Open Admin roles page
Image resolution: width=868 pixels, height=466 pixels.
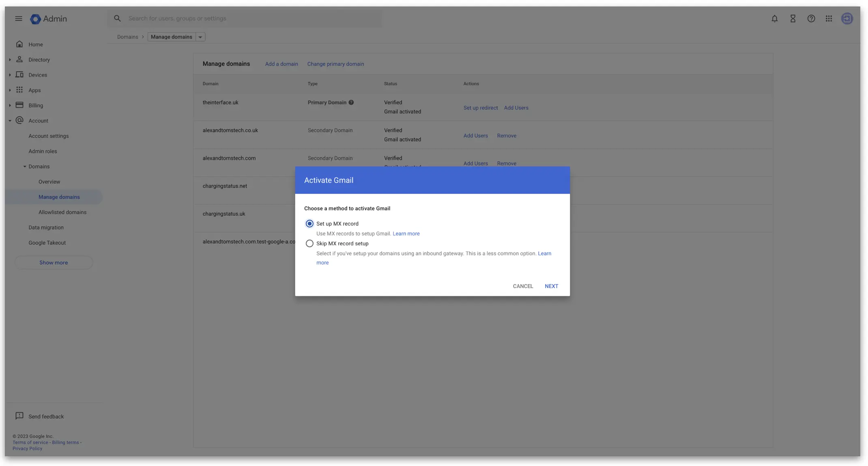point(43,151)
